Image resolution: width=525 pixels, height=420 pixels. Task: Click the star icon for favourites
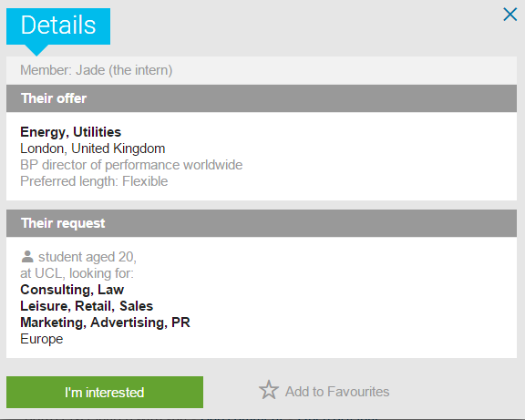pyautogui.click(x=269, y=390)
